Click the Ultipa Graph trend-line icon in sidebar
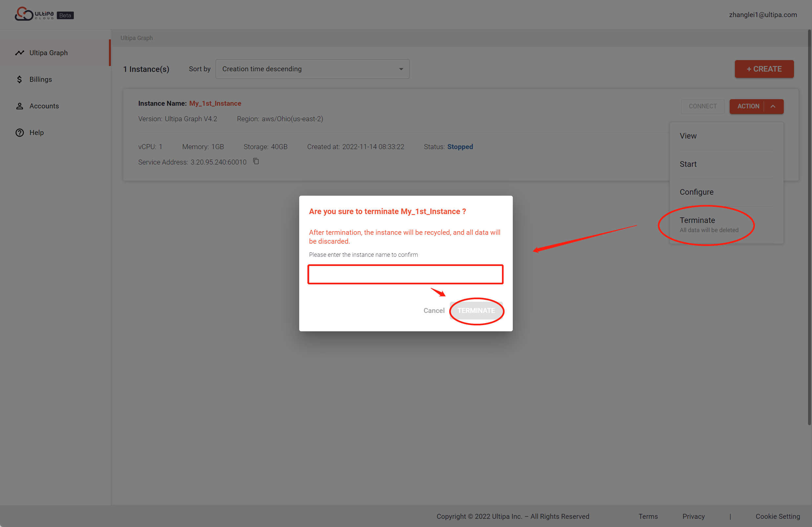The image size is (812, 527). click(x=19, y=53)
